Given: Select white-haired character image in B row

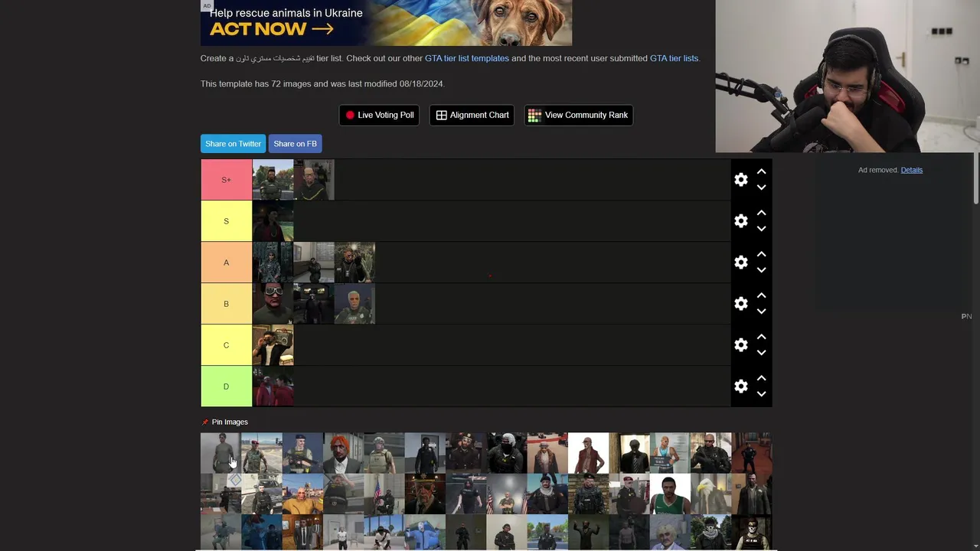Looking at the screenshot, I should coord(354,304).
